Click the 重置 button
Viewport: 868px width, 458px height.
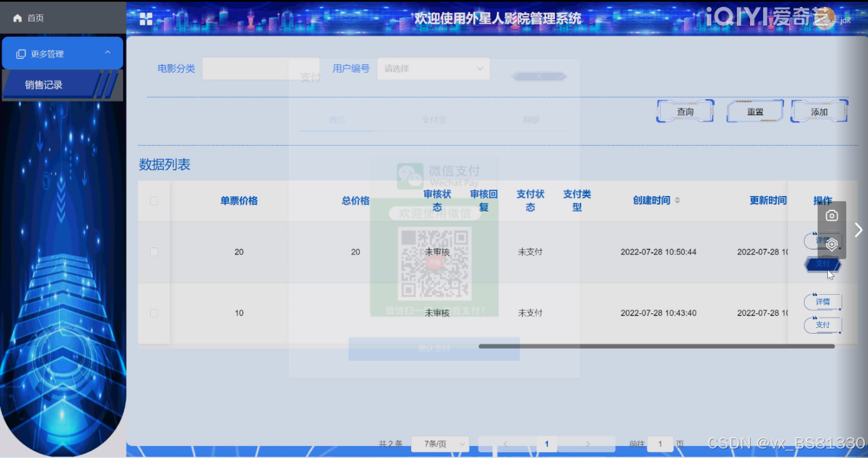pos(755,112)
